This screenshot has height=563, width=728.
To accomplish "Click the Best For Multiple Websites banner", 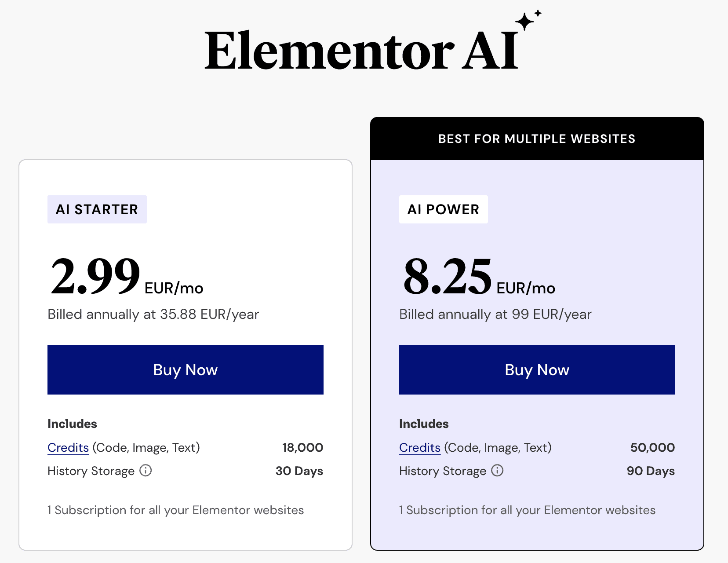I will tap(537, 139).
